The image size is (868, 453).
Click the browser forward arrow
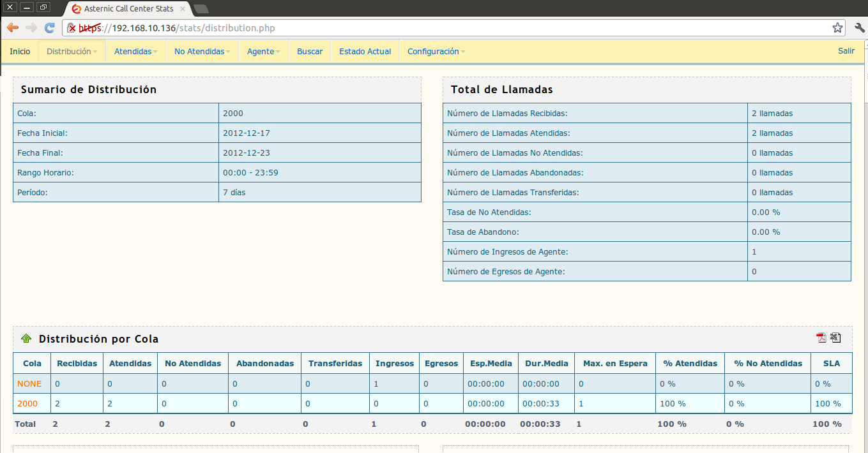click(x=31, y=27)
